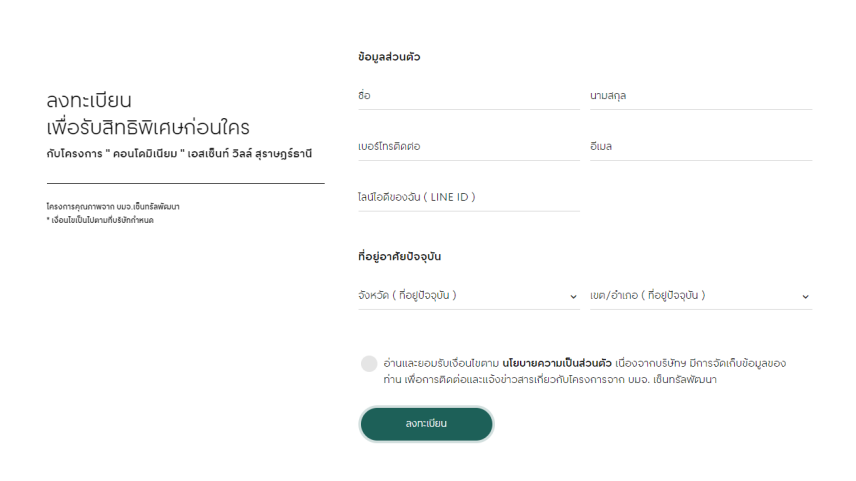Image resolution: width=856 pixels, height=481 pixels.
Task: Click the นามสกุล (last name) field
Action: pyautogui.click(x=700, y=97)
